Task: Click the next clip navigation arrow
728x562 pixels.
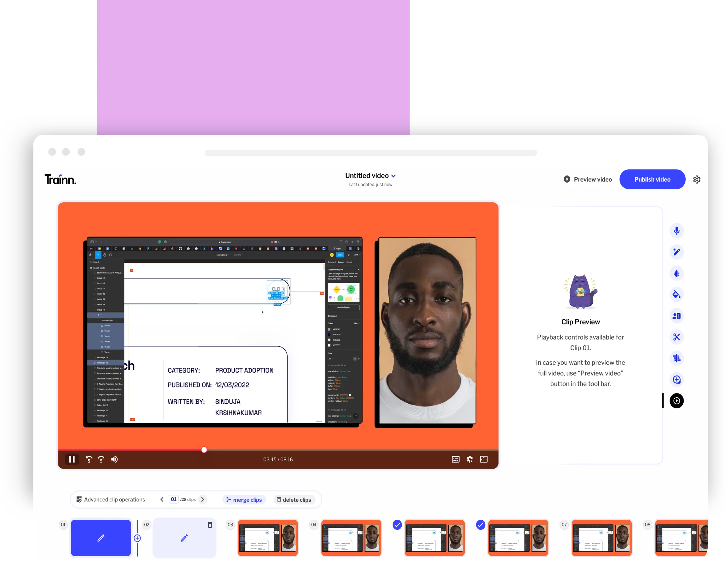Action: pyautogui.click(x=202, y=499)
